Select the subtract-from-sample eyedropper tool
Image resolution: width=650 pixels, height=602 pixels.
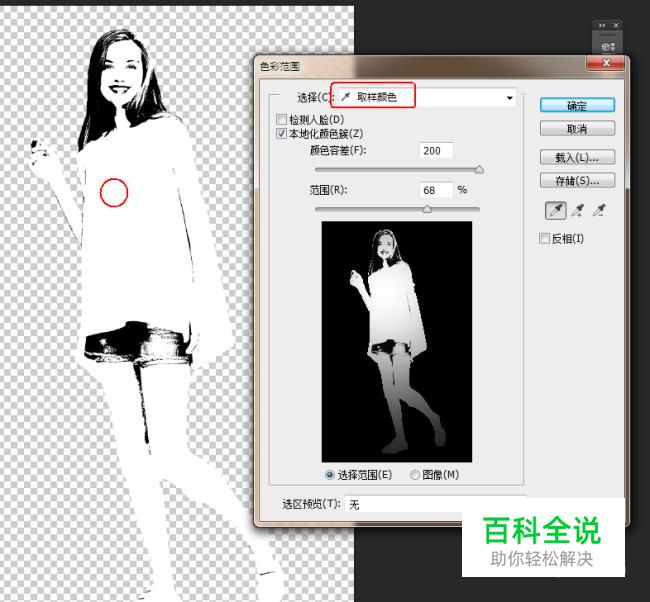click(x=599, y=211)
